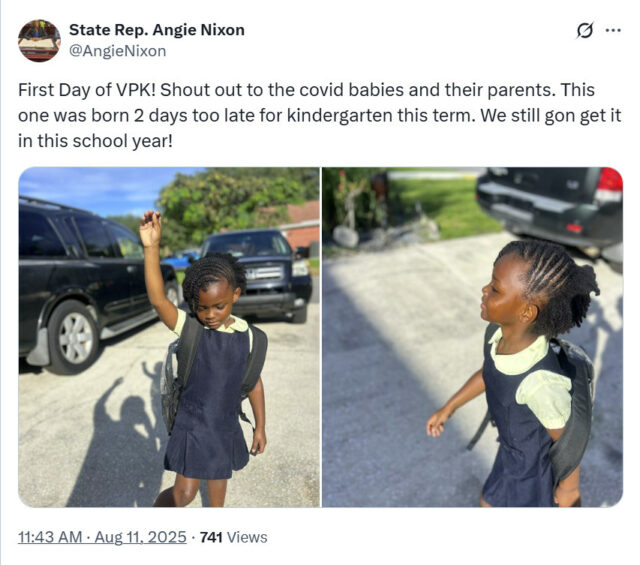
Task: Open the three-dot more options menu
Action: (x=613, y=30)
